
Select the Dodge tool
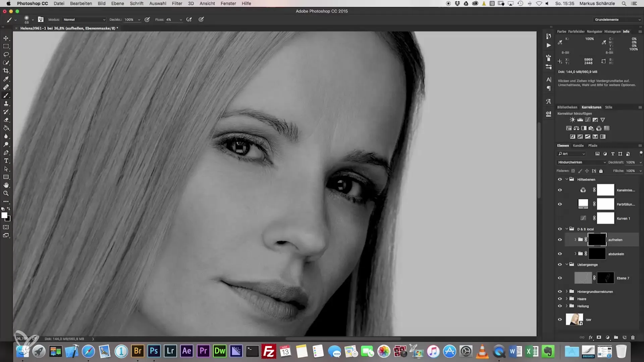tap(6, 144)
